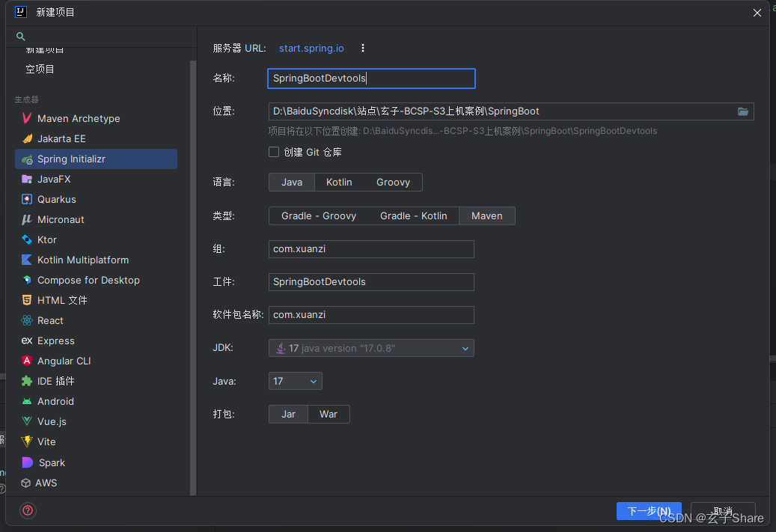
Task: Select Compose for Desktop generator label
Action: (x=88, y=280)
